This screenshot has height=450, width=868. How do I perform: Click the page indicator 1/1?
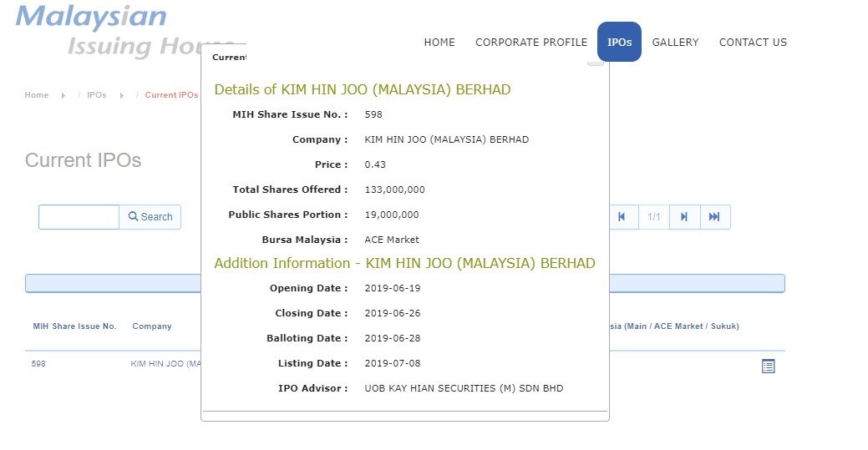(654, 217)
